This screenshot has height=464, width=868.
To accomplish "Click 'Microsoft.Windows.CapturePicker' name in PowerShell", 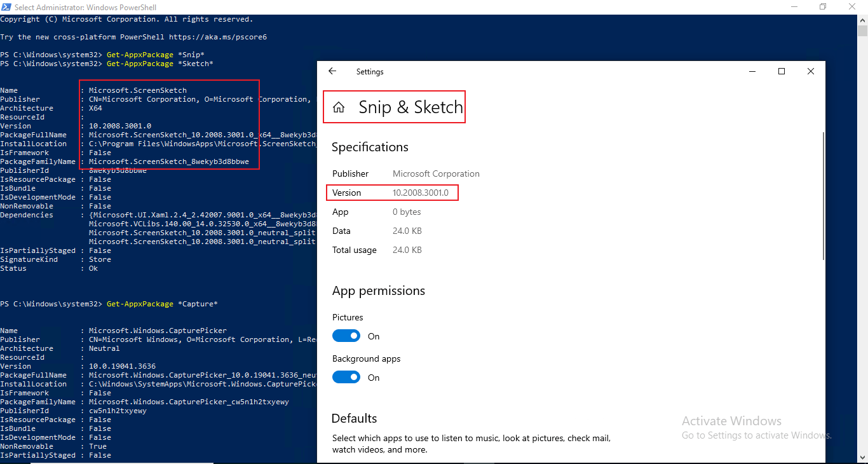I will pyautogui.click(x=158, y=331).
